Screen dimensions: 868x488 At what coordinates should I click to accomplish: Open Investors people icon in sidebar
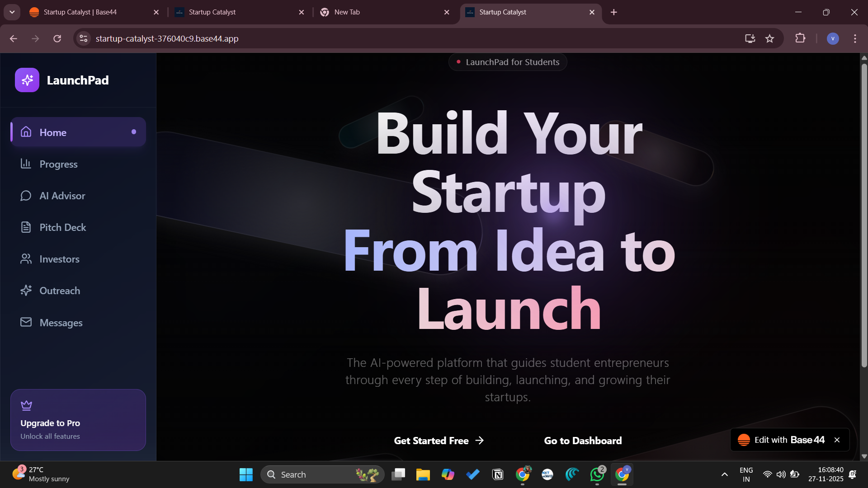click(x=26, y=259)
